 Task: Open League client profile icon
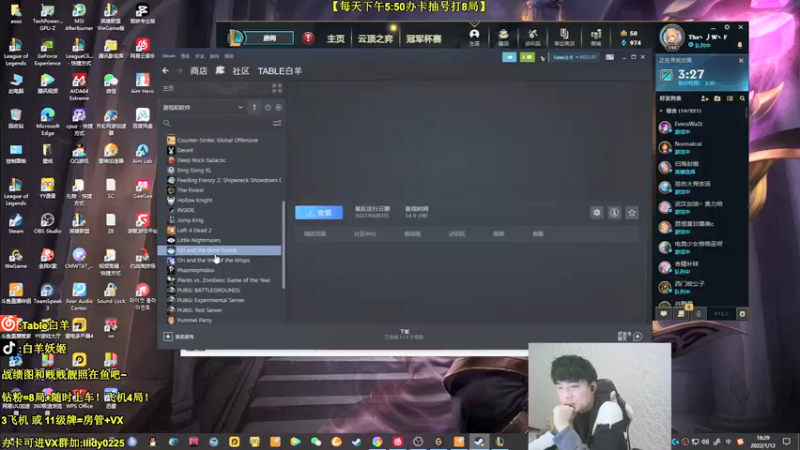tap(474, 37)
